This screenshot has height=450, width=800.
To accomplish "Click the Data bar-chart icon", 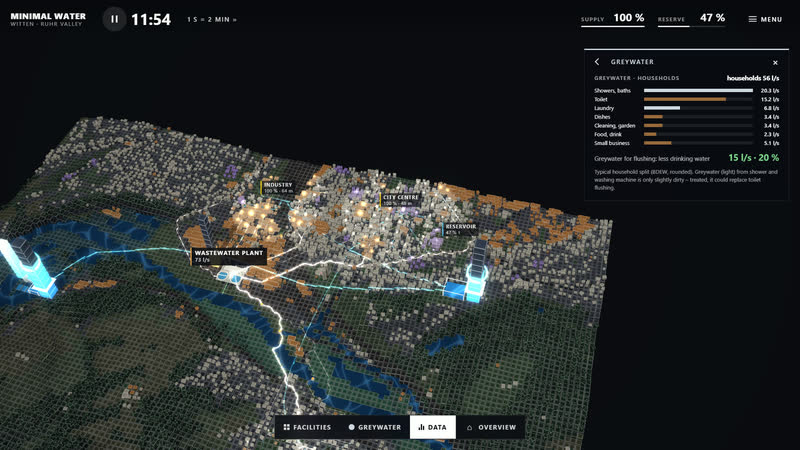I will [x=421, y=427].
